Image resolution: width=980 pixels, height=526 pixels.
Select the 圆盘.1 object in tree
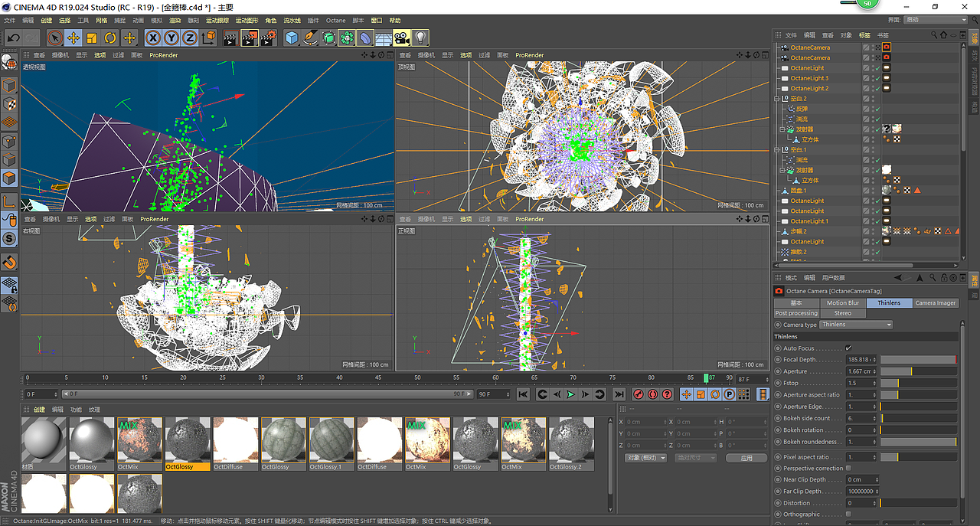[799, 191]
